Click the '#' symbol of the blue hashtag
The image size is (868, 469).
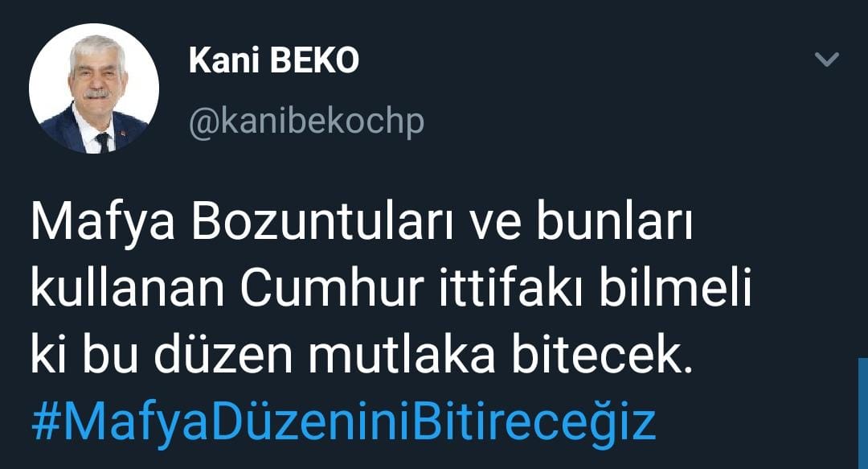[45, 422]
